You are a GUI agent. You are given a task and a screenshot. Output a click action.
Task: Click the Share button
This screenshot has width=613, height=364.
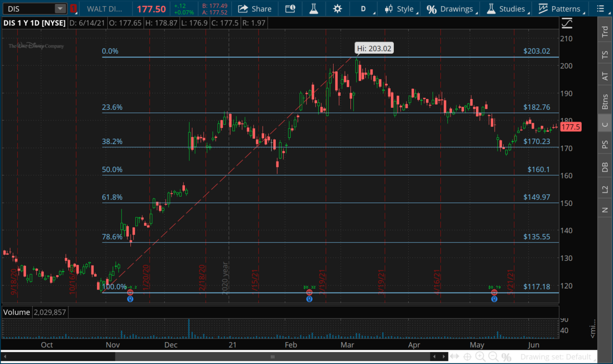pyautogui.click(x=255, y=9)
